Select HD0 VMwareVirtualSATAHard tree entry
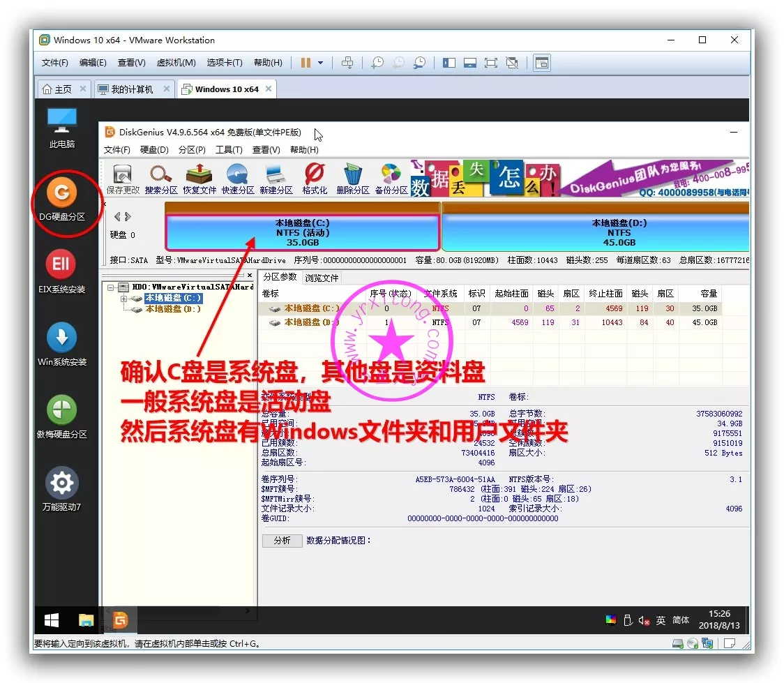 193,287
